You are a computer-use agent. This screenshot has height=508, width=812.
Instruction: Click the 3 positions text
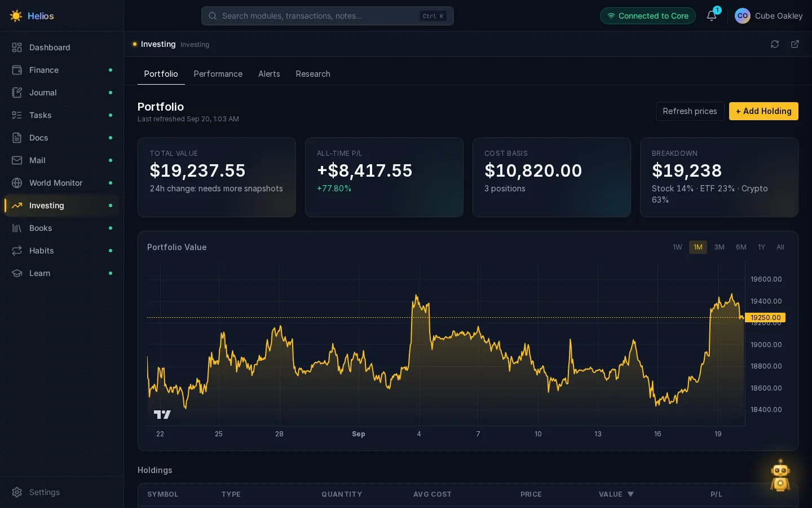[x=505, y=189]
